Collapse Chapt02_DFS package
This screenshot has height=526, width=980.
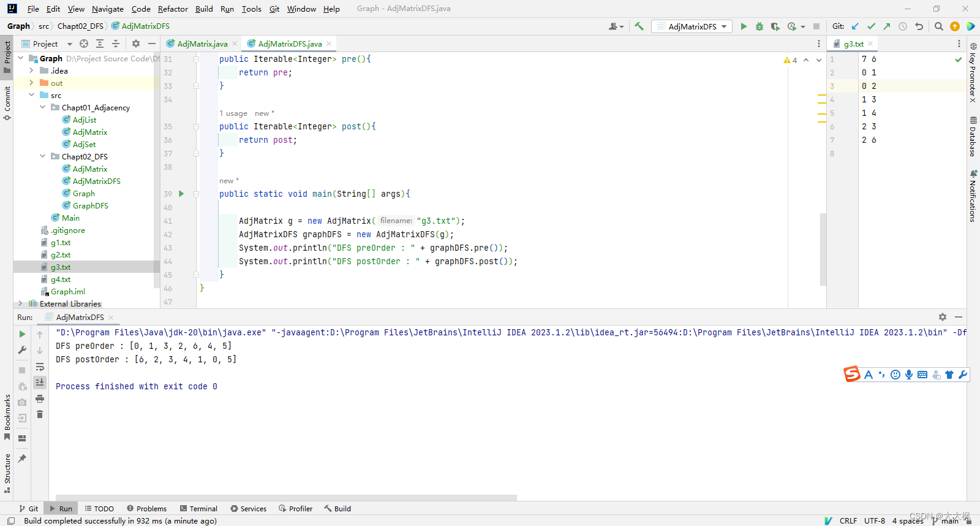pos(42,156)
